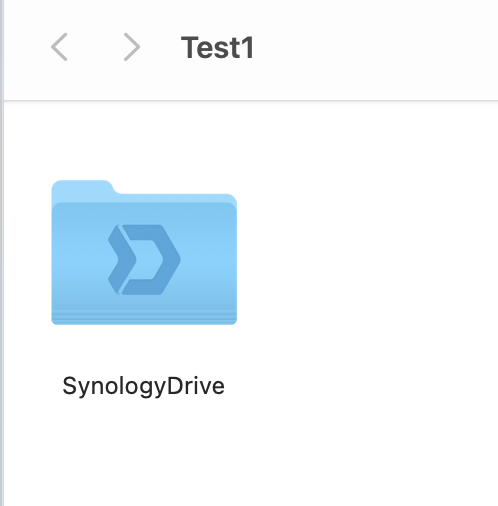Click empty space right of the folder
This screenshot has width=498, height=506.
click(367, 253)
